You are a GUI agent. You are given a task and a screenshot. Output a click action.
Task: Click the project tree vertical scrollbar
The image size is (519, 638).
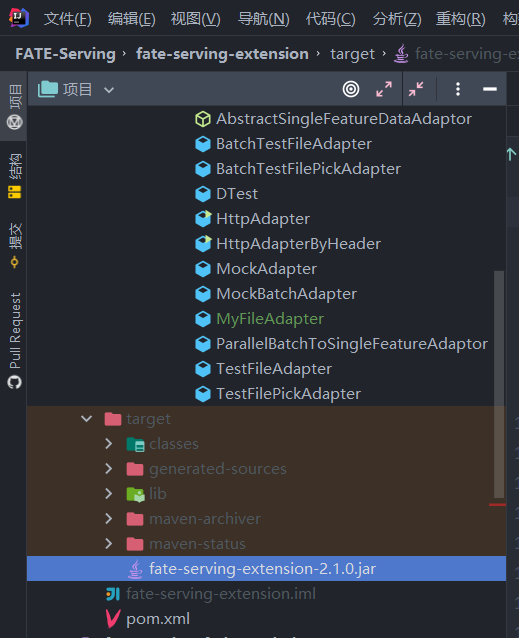499,384
